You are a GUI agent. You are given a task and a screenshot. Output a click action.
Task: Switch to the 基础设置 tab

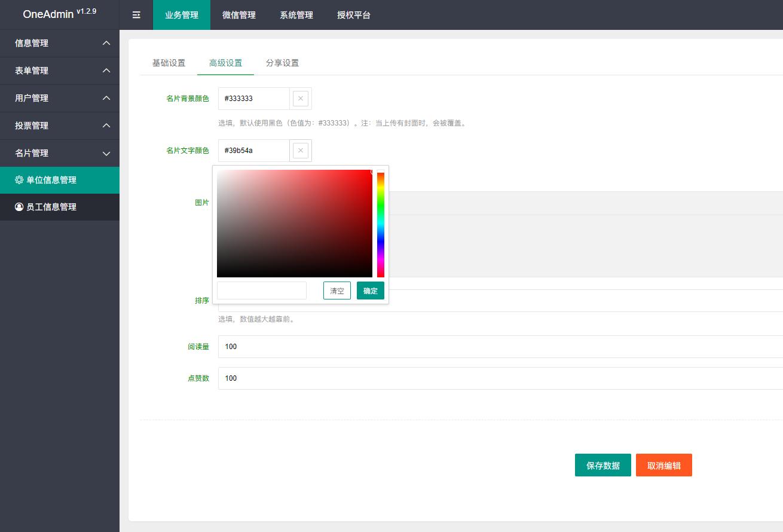tap(168, 62)
